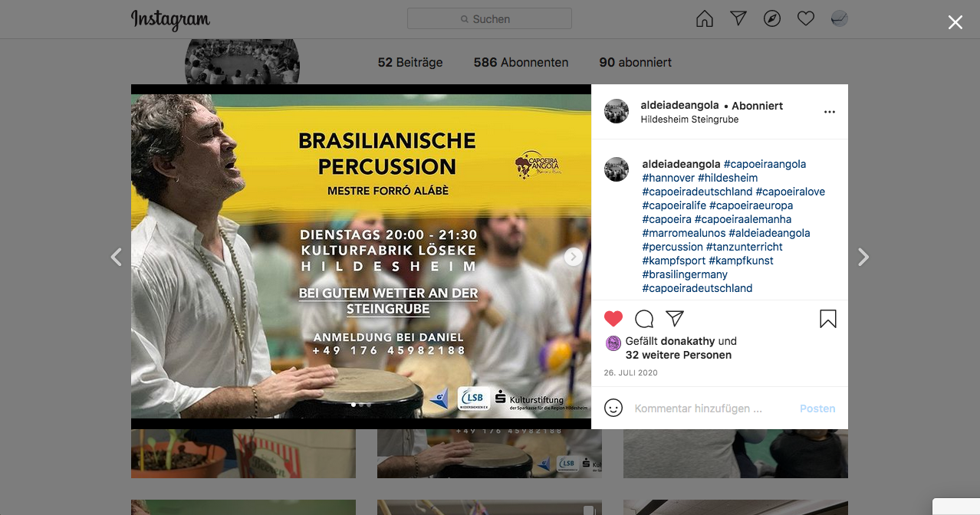
Task: Open Hildesheim Steingrube location link
Action: tap(689, 120)
